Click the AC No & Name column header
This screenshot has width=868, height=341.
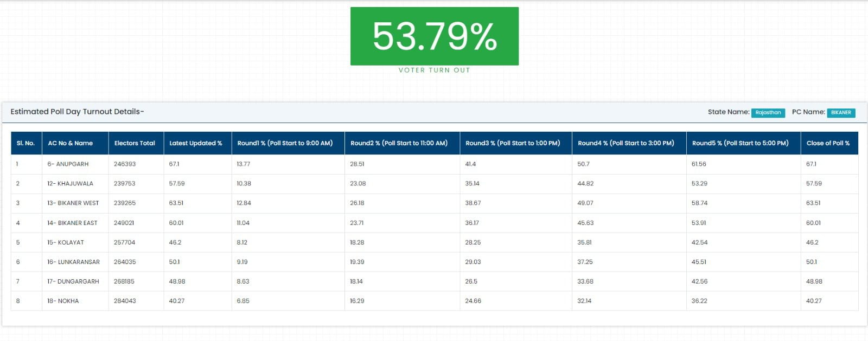click(x=71, y=143)
